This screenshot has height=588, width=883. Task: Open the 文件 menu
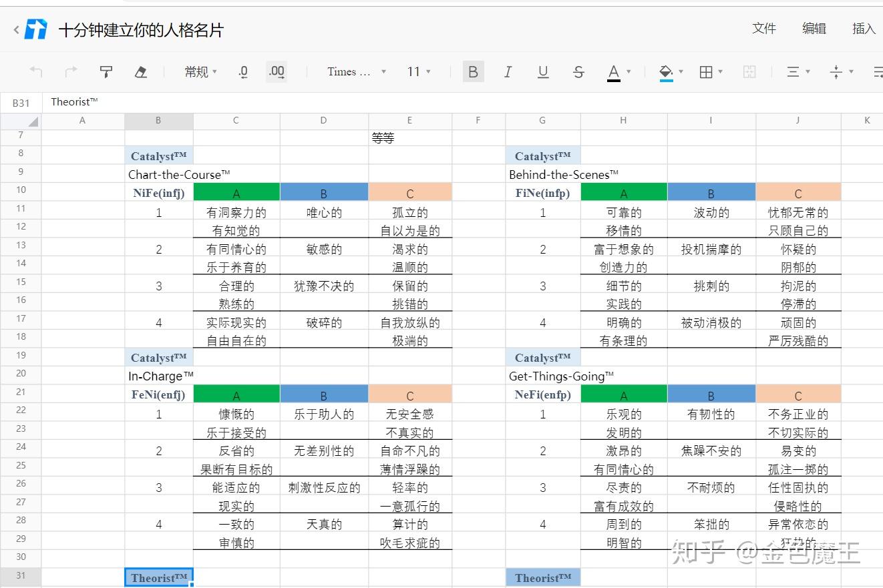click(x=763, y=29)
